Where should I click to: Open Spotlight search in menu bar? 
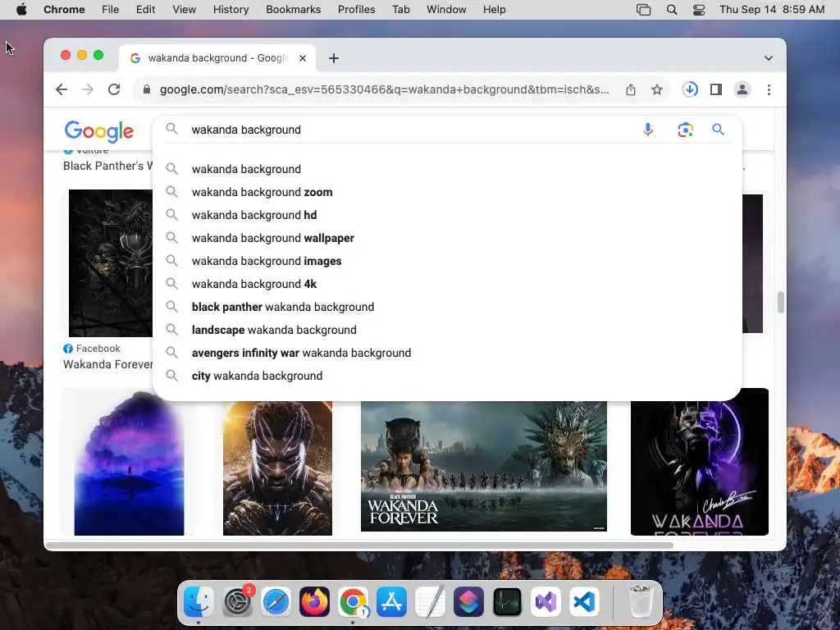(671, 10)
